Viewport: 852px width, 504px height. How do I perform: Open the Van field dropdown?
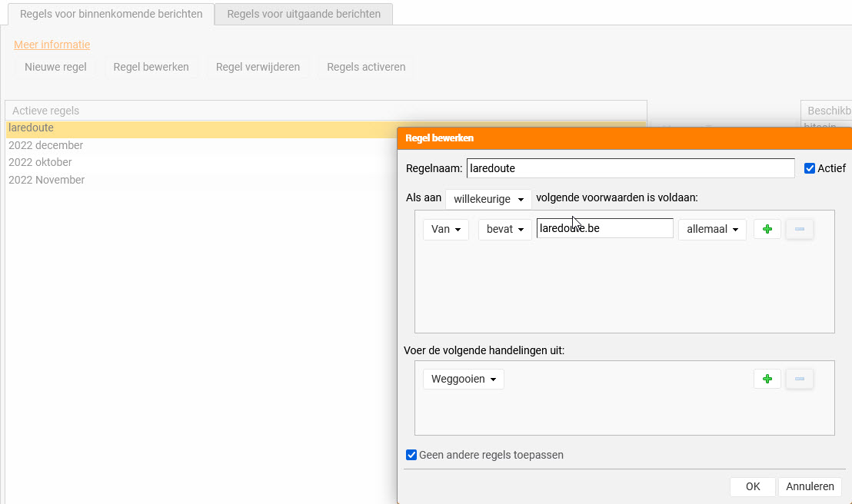tap(445, 229)
